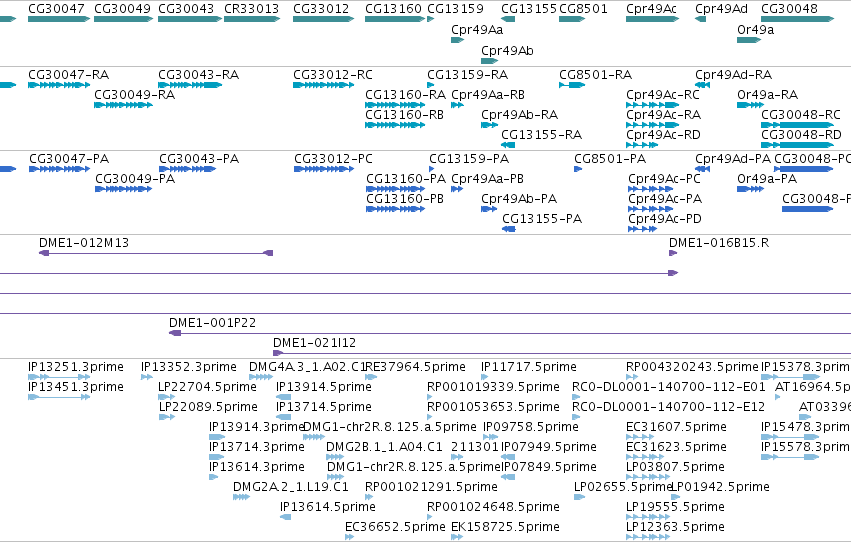
Task: Select transcript 'Cpr49Ab-RA'
Action: pyautogui.click(x=519, y=115)
